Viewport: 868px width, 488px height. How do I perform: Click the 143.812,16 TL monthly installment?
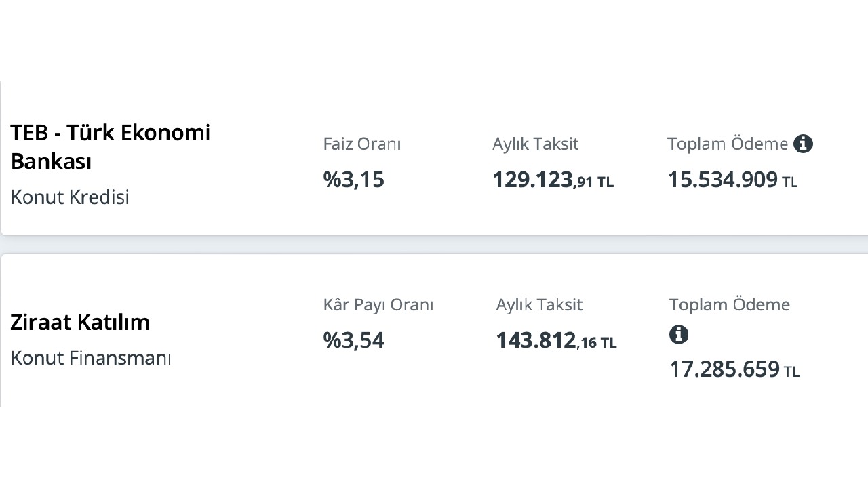pyautogui.click(x=556, y=340)
